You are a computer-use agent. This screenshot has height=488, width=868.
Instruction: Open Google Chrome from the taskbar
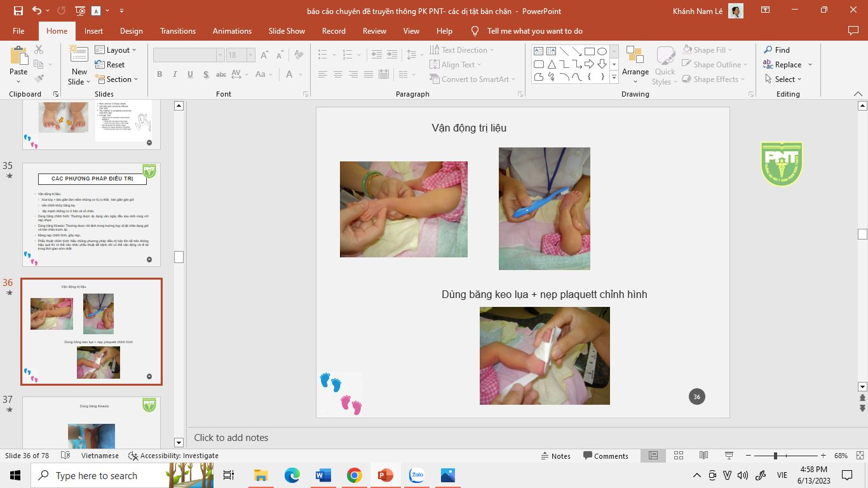click(354, 475)
